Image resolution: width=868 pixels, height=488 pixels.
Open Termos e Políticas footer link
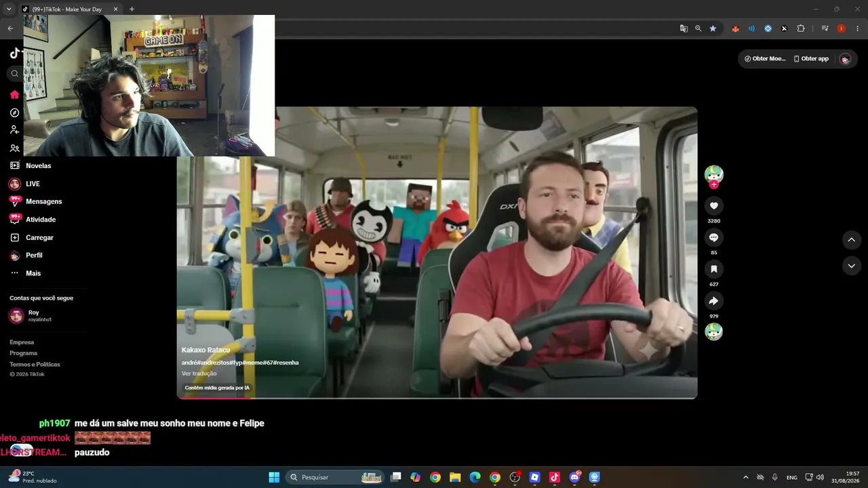coord(35,364)
